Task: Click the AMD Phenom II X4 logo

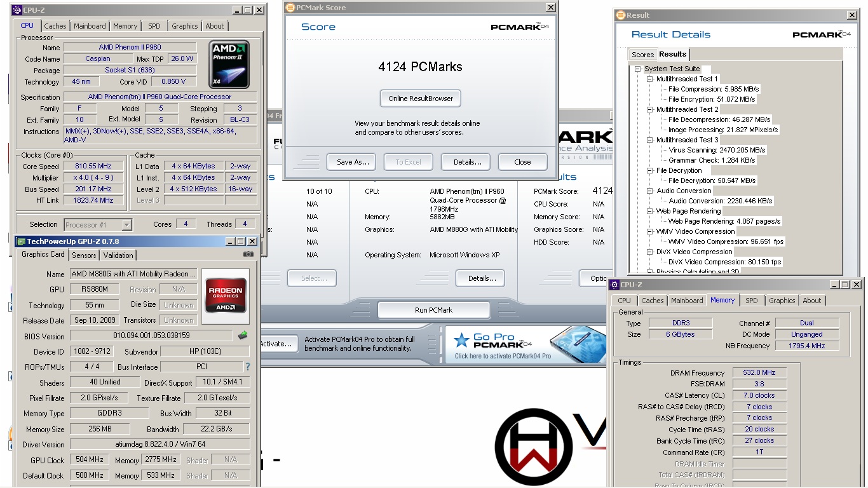Action: [229, 65]
